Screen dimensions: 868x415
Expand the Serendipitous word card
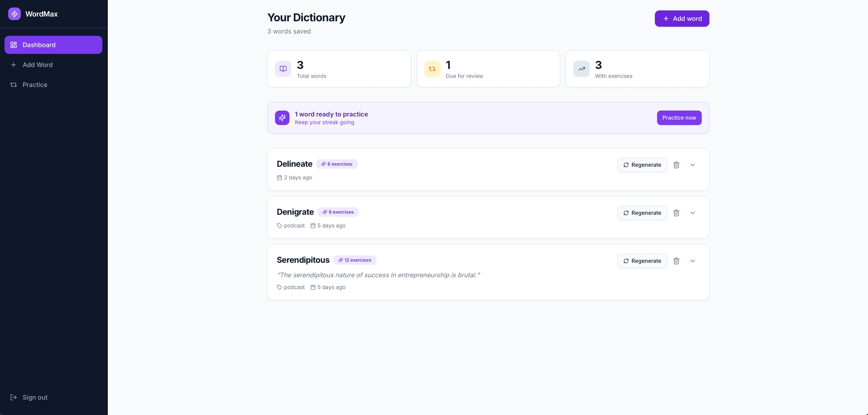pyautogui.click(x=692, y=261)
